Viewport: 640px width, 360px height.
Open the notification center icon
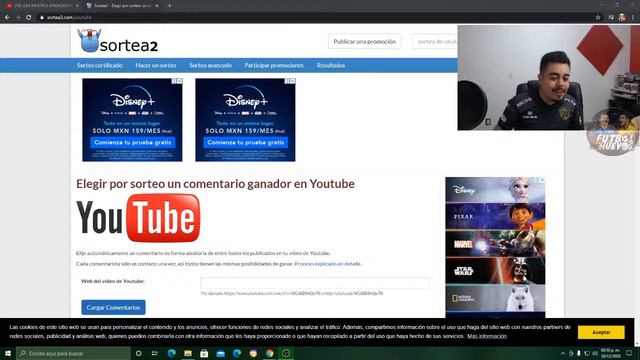(x=629, y=353)
